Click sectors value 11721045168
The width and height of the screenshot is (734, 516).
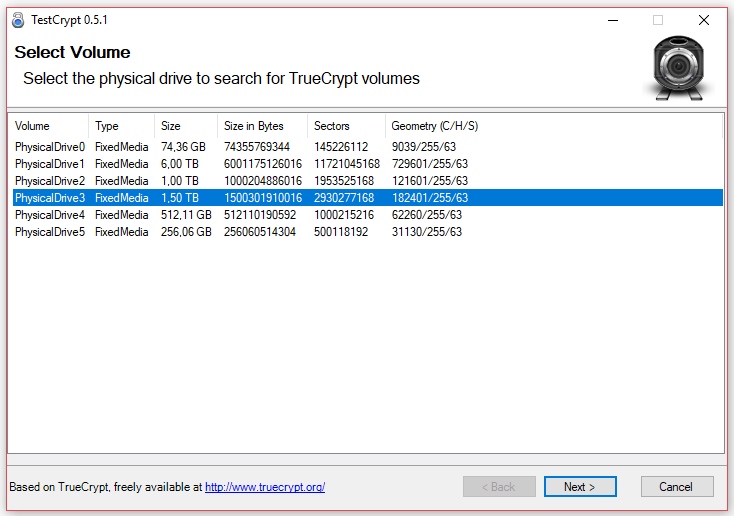pos(347,164)
